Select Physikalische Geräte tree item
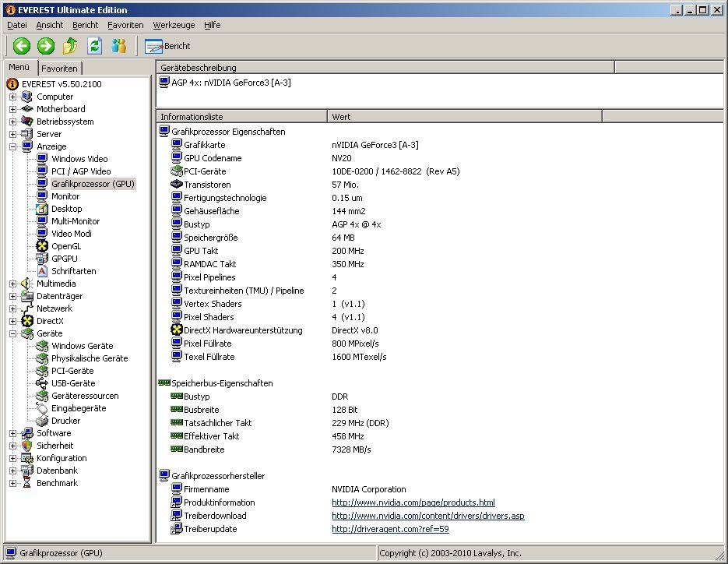 coord(90,358)
